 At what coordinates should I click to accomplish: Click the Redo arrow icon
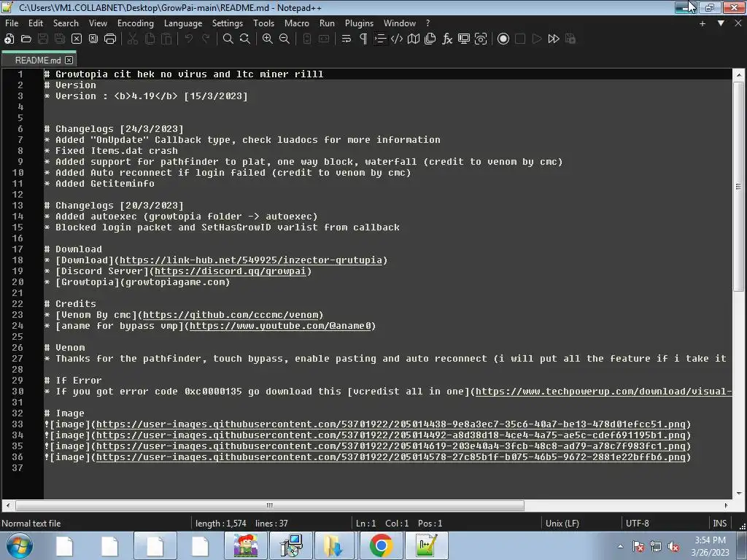point(206,39)
